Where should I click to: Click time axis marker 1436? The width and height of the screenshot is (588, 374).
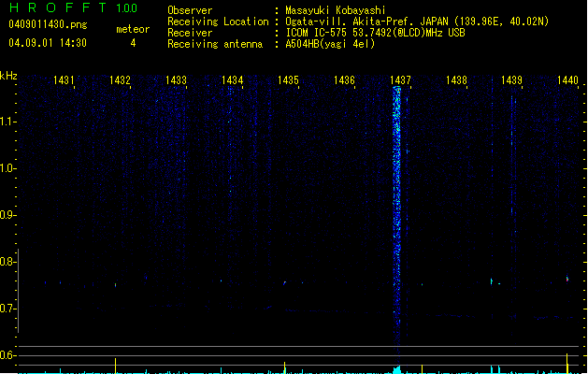(344, 80)
